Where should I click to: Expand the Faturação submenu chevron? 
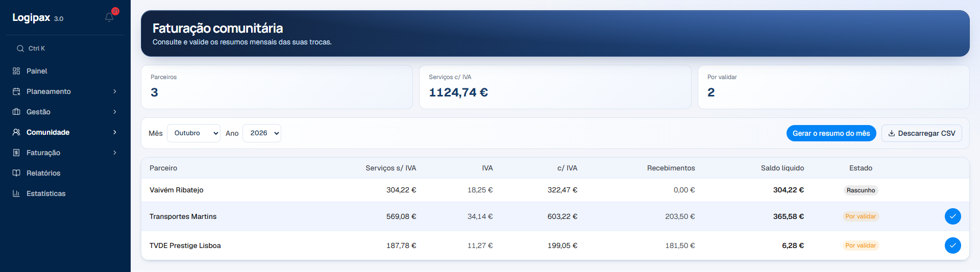click(115, 153)
